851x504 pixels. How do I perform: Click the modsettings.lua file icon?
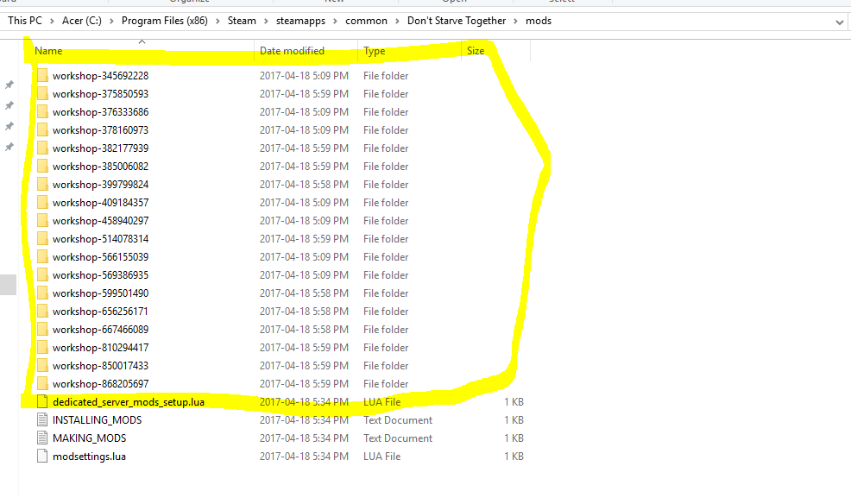[43, 457]
